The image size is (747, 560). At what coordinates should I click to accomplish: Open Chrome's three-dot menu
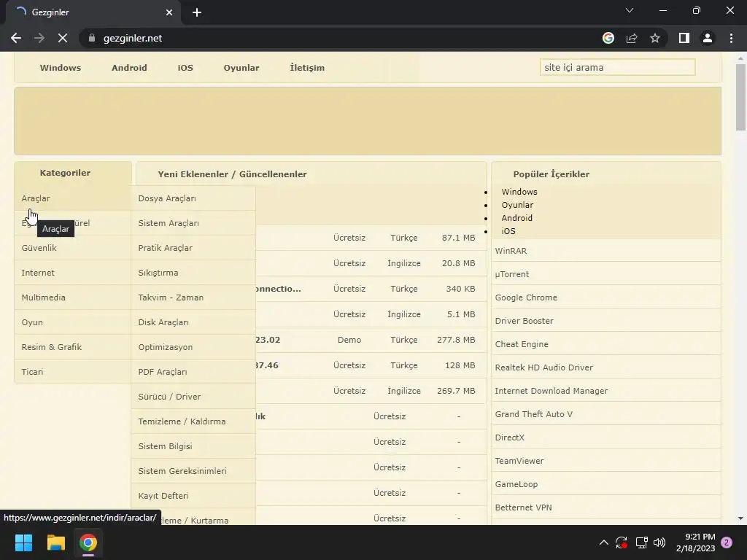point(731,38)
